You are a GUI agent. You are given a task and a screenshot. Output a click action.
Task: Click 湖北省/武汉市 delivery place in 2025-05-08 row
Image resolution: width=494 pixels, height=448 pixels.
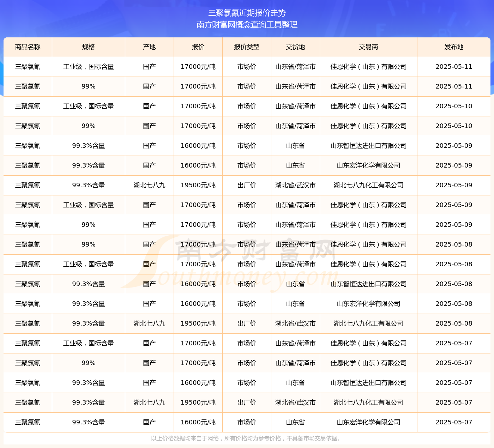pyautogui.click(x=295, y=323)
